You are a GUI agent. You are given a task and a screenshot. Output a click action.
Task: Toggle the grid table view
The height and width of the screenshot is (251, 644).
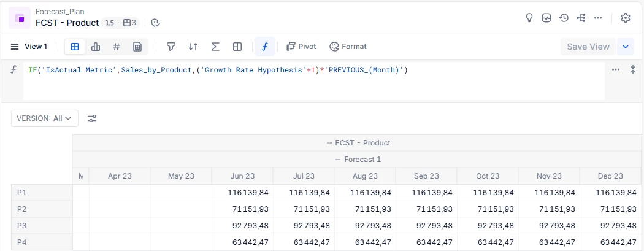point(75,47)
